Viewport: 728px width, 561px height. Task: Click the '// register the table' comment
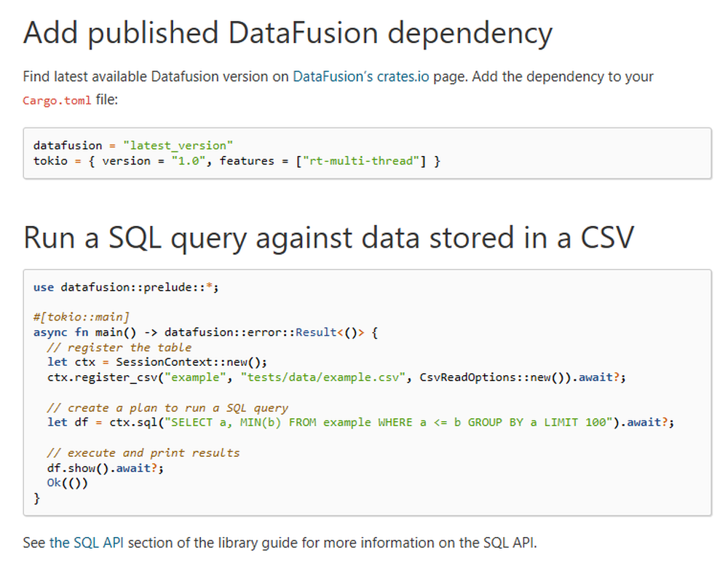(x=119, y=348)
